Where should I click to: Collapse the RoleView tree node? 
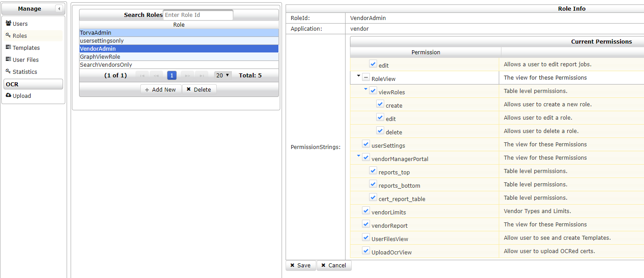pos(358,76)
